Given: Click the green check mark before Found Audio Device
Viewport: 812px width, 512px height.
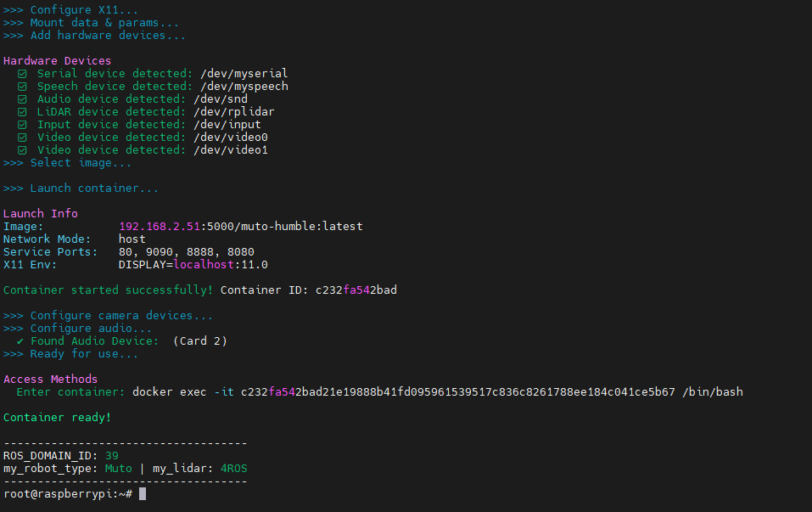Looking at the screenshot, I should [x=20, y=341].
